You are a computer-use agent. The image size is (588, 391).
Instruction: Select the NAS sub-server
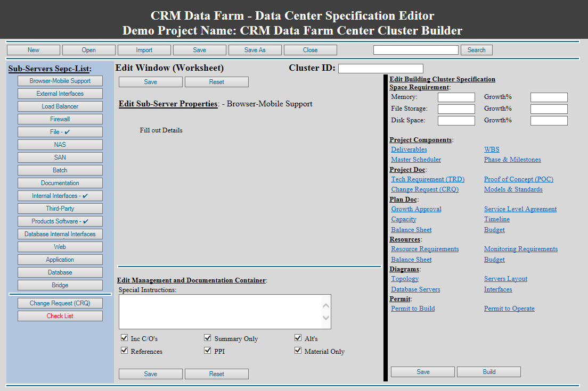(x=60, y=145)
